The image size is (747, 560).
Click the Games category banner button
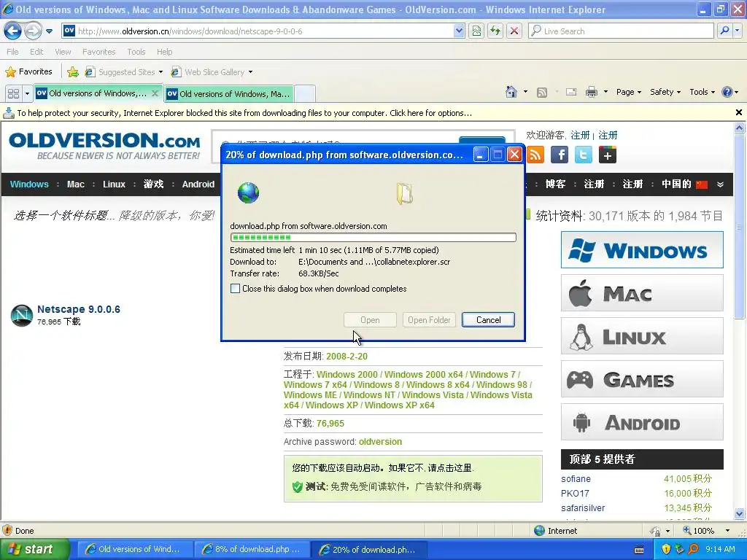coord(642,379)
